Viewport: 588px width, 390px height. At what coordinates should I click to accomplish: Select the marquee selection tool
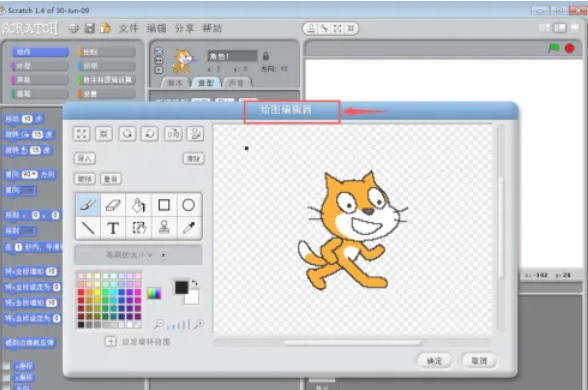click(138, 228)
